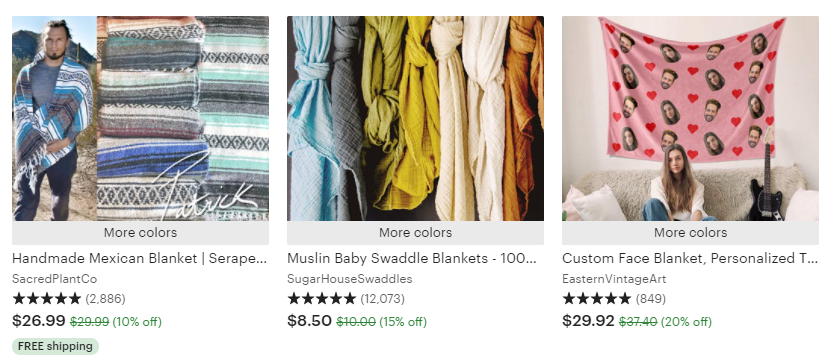This screenshot has height=361, width=835.
Task: Click More colors under Mexican Blanket
Action: coord(140,233)
